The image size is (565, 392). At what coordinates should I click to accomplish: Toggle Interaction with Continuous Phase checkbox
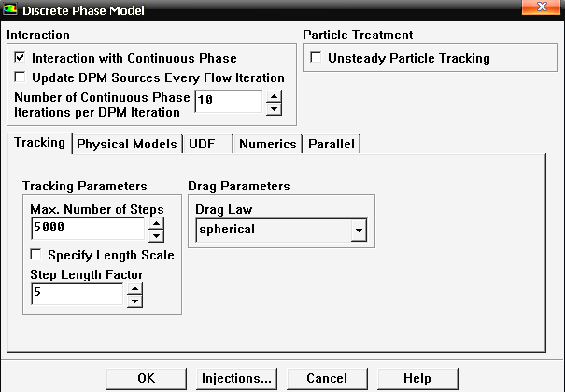(21, 58)
